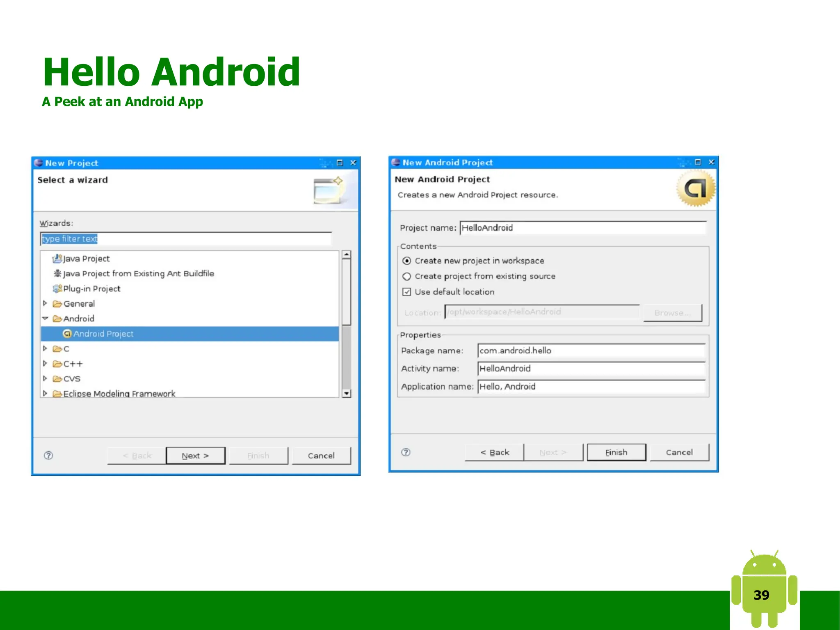Click help icon in New Project dialog

pyautogui.click(x=48, y=455)
